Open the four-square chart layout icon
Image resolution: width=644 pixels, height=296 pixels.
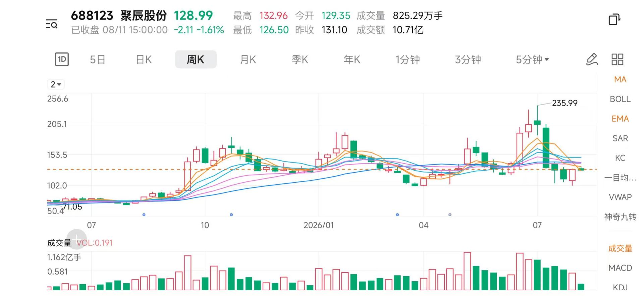618,59
